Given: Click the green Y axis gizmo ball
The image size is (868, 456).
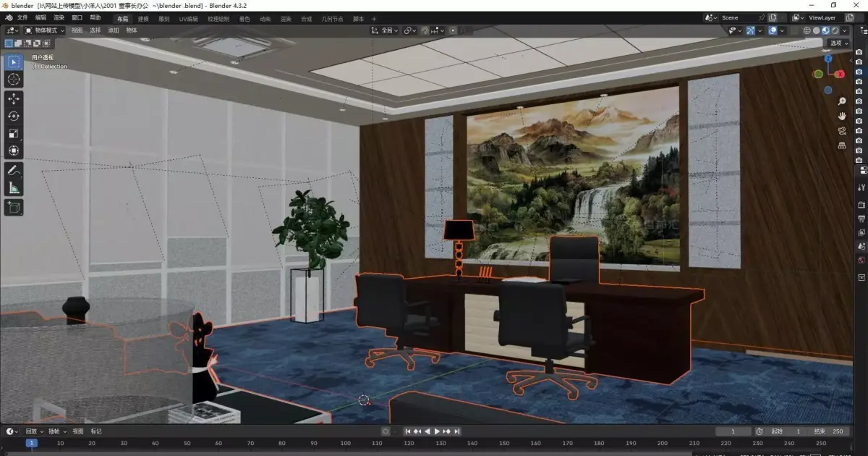Looking at the screenshot, I should coord(818,74).
